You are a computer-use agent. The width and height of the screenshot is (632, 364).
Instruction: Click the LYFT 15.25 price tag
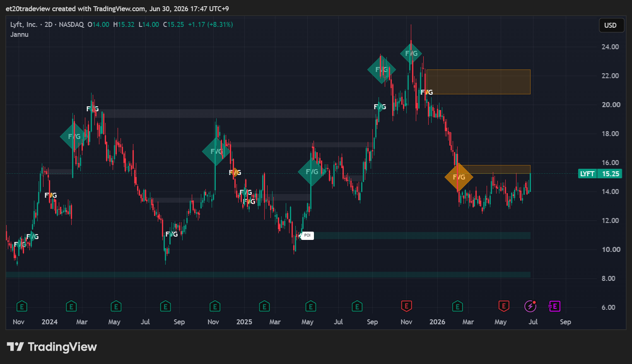[x=600, y=174]
